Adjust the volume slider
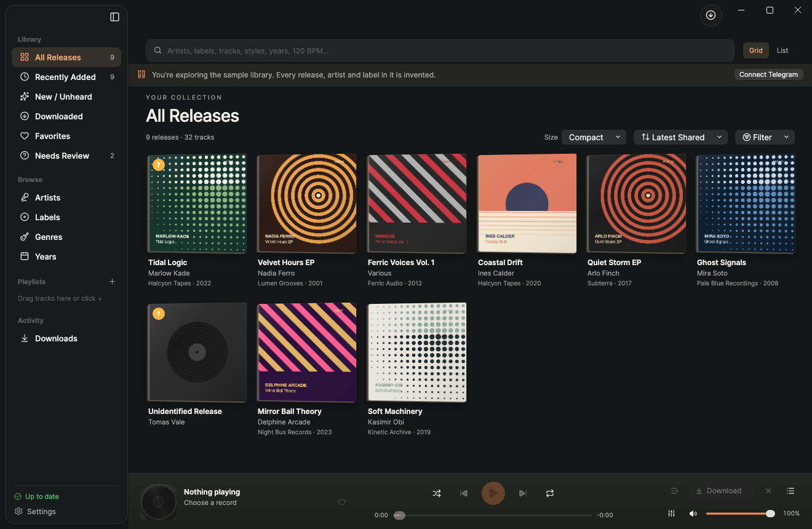This screenshot has width=812, height=529. point(740,514)
